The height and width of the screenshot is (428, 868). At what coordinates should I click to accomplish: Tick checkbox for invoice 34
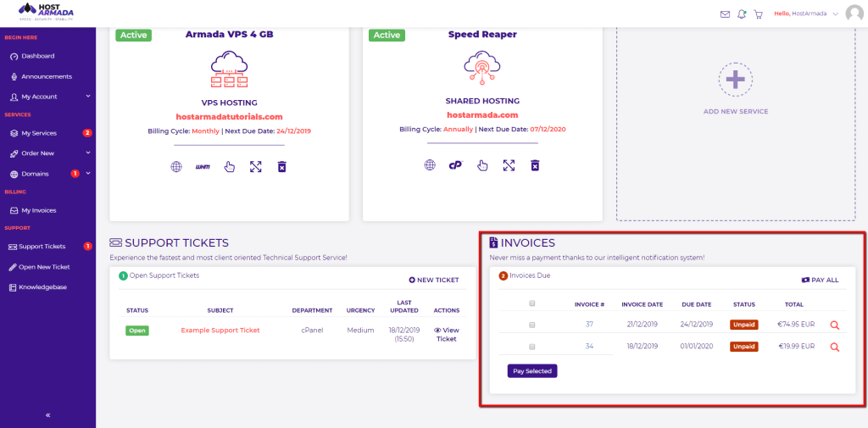(x=532, y=347)
